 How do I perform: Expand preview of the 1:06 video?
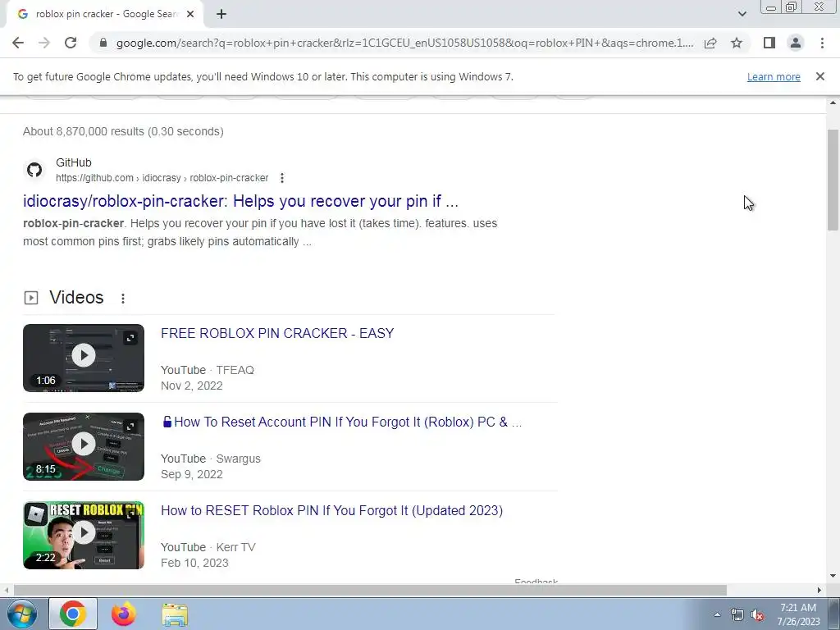coord(130,338)
